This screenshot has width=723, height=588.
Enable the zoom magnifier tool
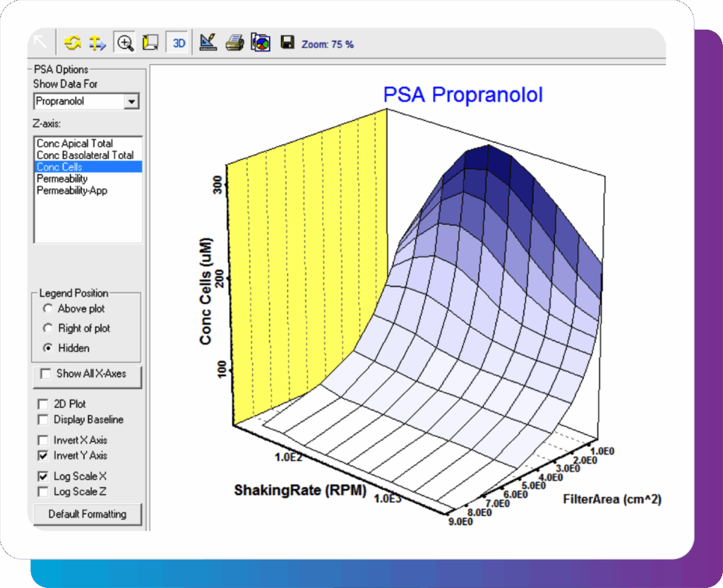(124, 42)
